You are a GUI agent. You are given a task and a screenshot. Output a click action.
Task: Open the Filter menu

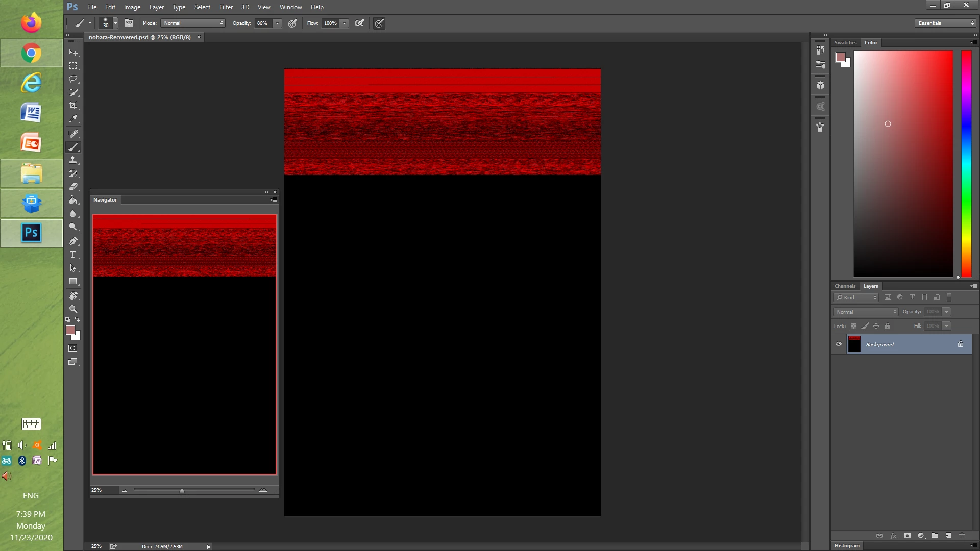pos(226,7)
